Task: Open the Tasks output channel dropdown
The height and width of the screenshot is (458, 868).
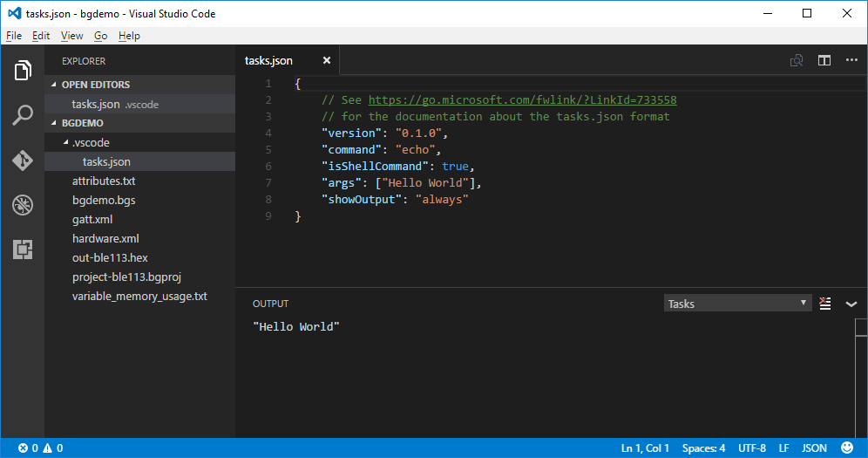Action: 737,304
